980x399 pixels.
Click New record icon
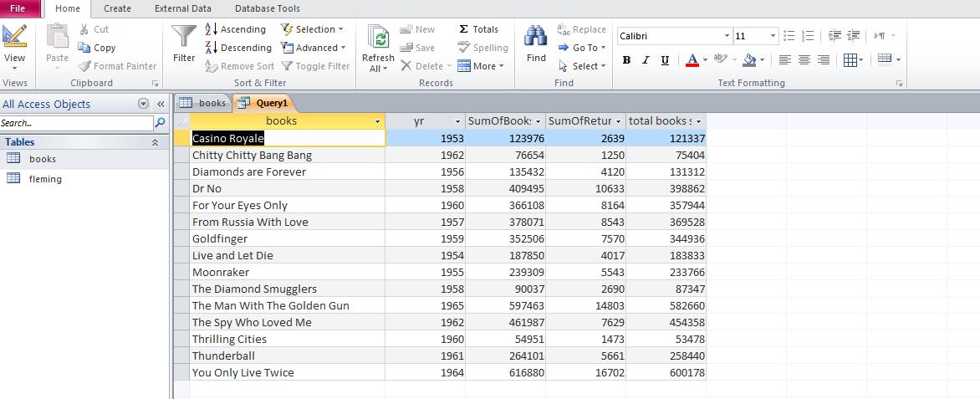click(x=406, y=29)
